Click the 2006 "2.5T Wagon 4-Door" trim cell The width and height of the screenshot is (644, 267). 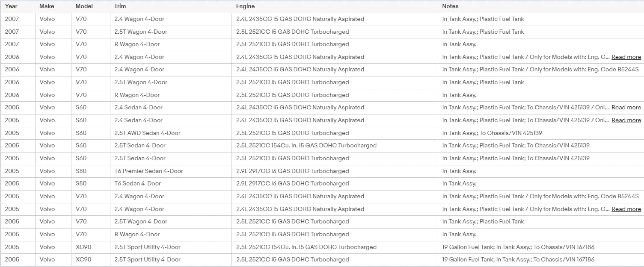coord(171,82)
